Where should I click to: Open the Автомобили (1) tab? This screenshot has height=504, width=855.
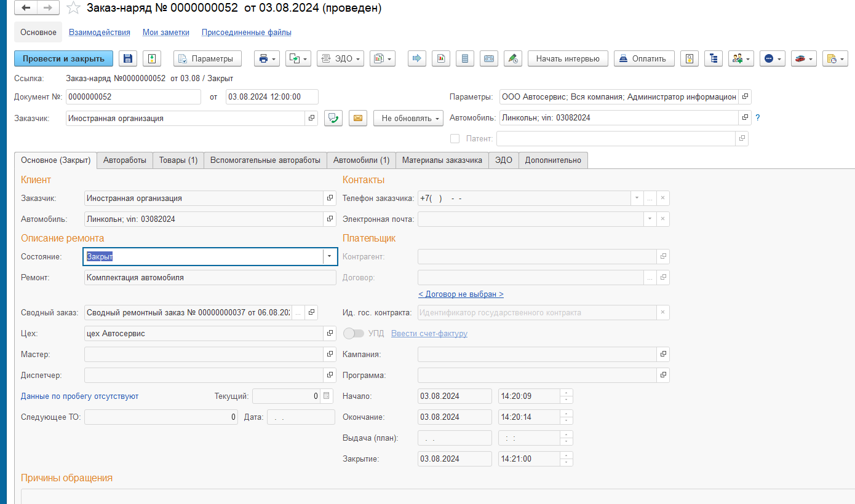point(361,160)
